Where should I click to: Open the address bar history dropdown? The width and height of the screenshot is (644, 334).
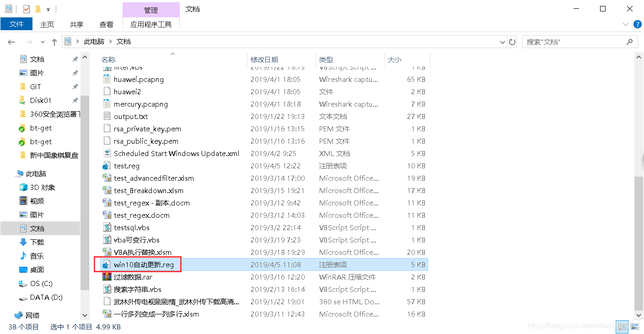pos(503,42)
